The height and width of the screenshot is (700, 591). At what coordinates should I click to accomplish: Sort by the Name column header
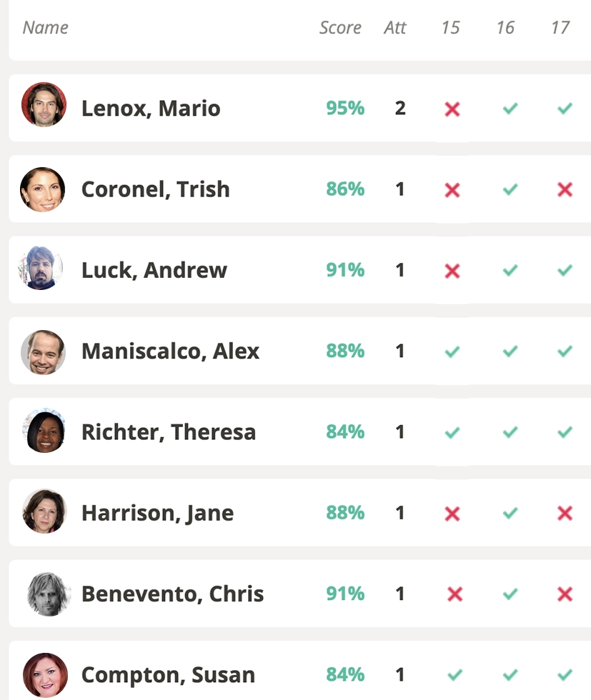point(46,28)
